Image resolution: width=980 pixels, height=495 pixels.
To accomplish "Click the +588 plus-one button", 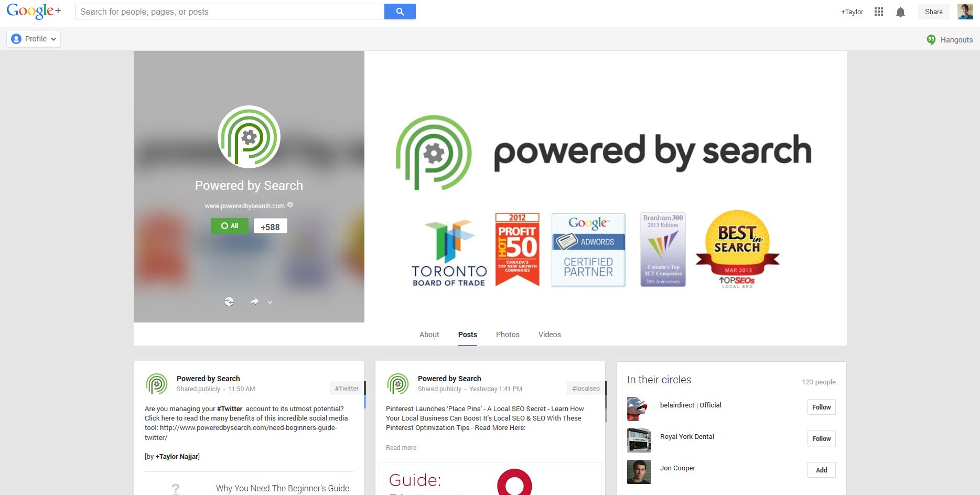I will 270,227.
